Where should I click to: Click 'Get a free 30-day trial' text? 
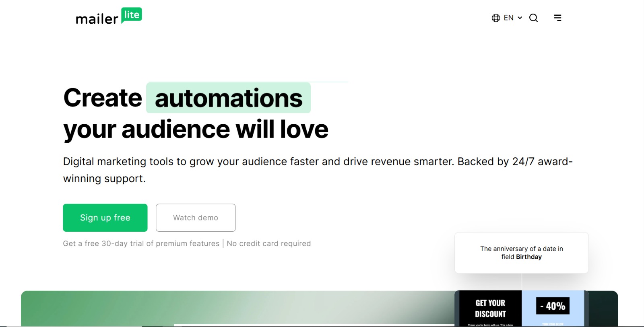(x=141, y=243)
